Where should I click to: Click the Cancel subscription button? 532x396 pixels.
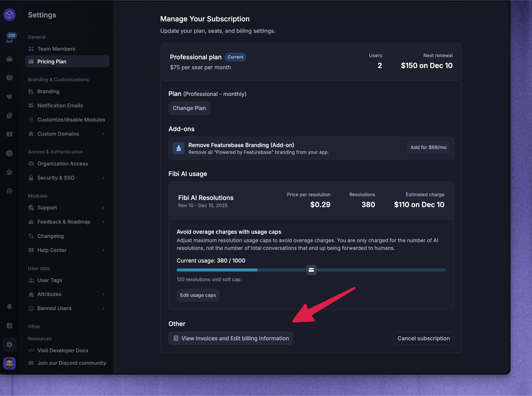pyautogui.click(x=423, y=338)
